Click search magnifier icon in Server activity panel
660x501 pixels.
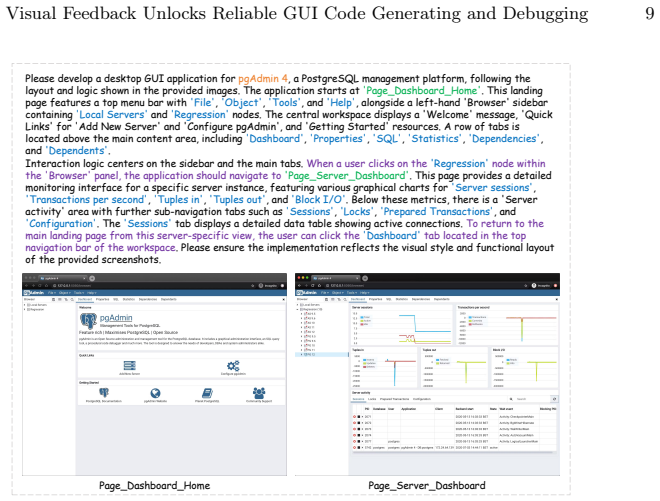point(511,399)
